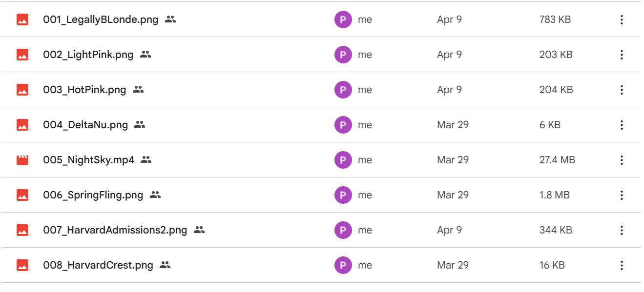This screenshot has height=292, width=644.
Task: Click the video file icon beside 005_NightSky.mp4
Action: pos(22,160)
